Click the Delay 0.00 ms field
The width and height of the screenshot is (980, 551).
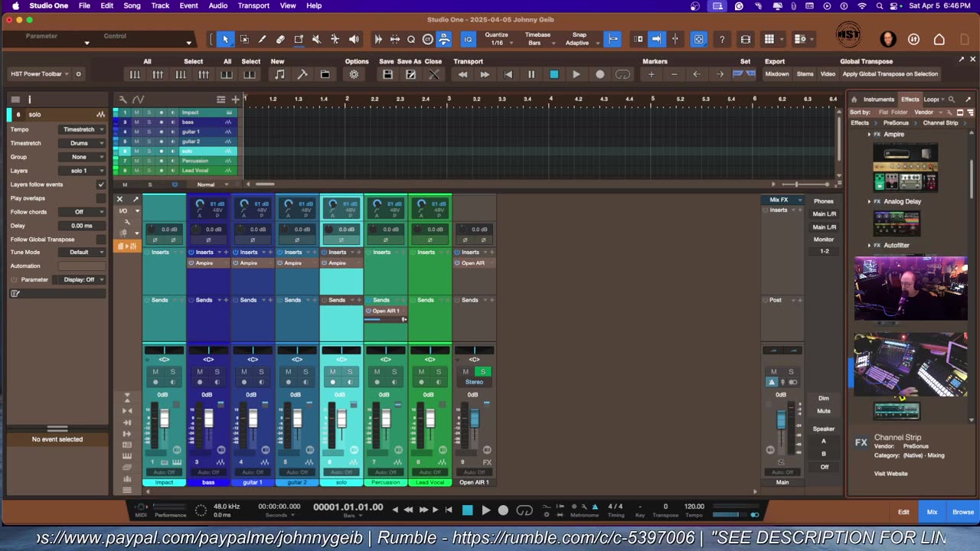coord(82,226)
